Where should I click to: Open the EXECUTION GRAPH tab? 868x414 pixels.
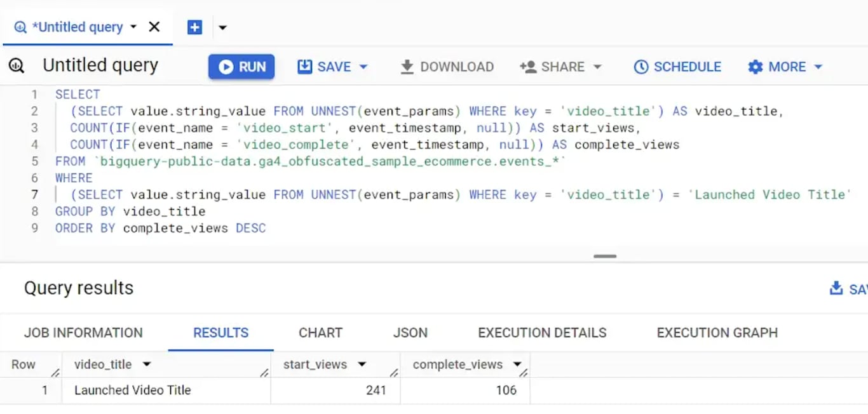tap(717, 333)
